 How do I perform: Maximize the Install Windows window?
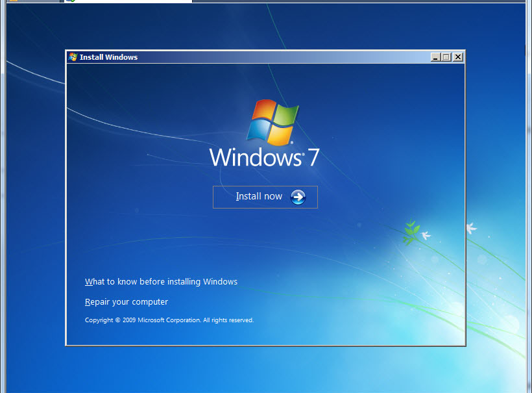click(446, 57)
